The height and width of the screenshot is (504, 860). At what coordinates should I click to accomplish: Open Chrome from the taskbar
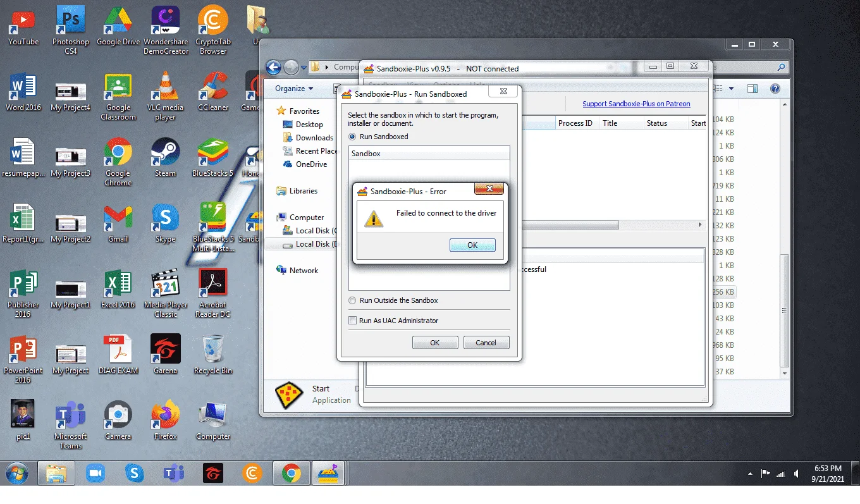coord(291,473)
